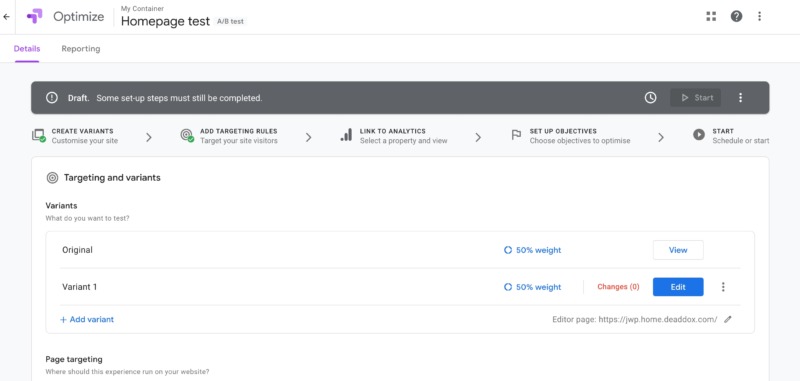The width and height of the screenshot is (800, 381).
Task: Click the Homepage test experiment title
Action: 165,21
